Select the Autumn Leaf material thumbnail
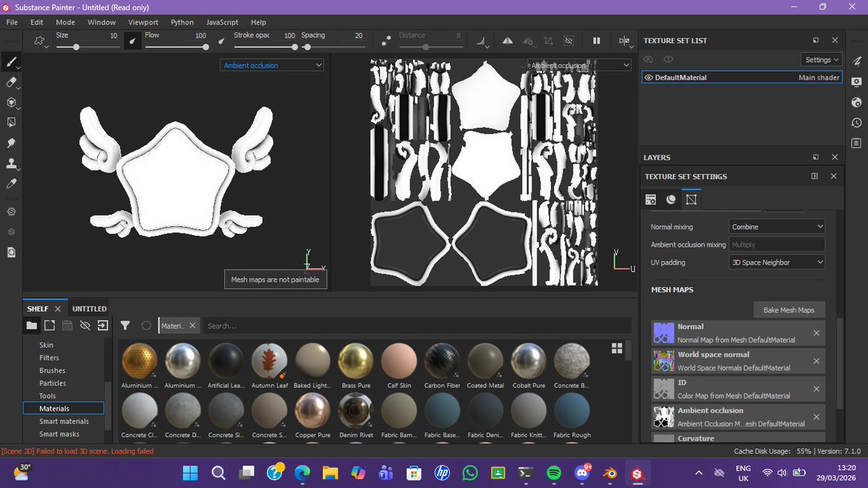This screenshot has height=488, width=868. (270, 361)
